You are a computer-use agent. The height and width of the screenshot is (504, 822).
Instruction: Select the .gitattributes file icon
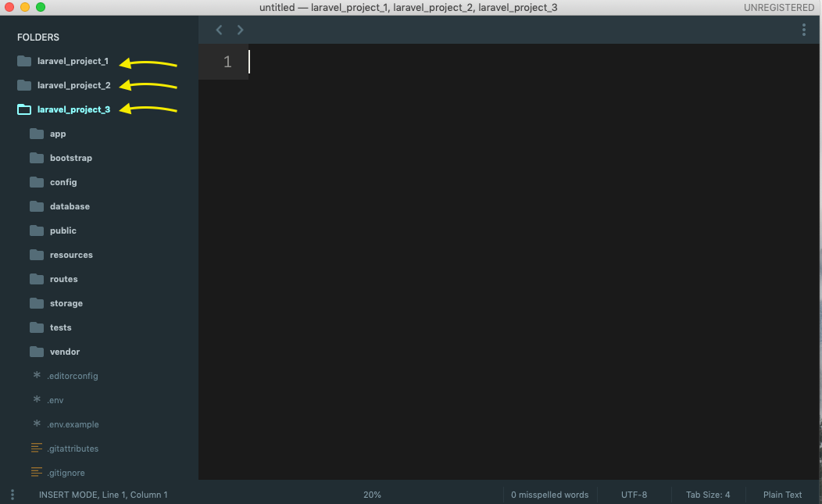click(36, 449)
